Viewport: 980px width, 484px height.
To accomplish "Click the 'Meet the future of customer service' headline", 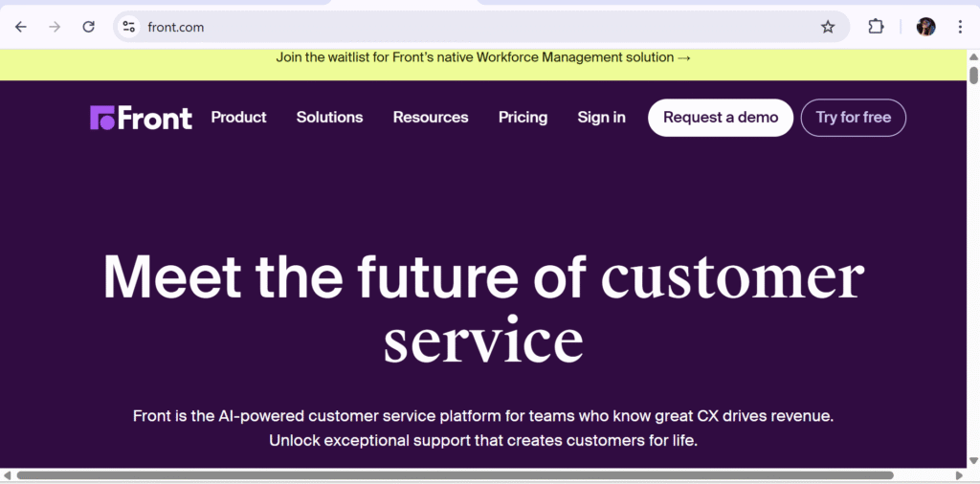I will (483, 309).
